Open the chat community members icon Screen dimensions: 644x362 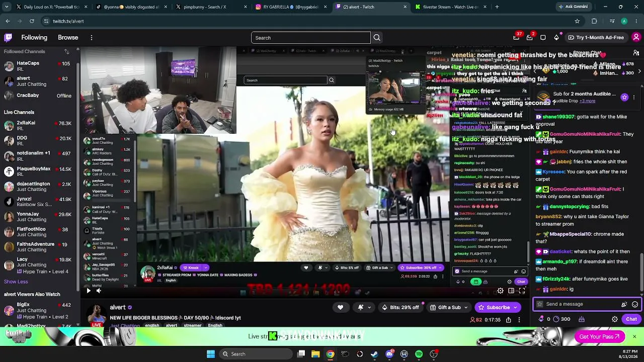(x=636, y=53)
